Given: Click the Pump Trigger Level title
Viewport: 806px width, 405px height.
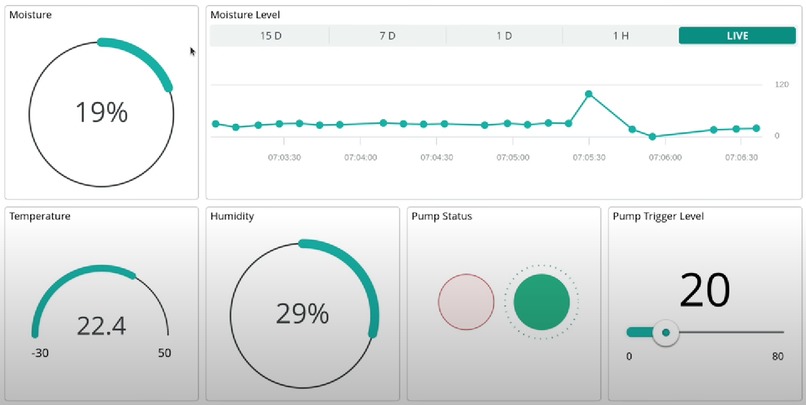Looking at the screenshot, I should point(658,216).
